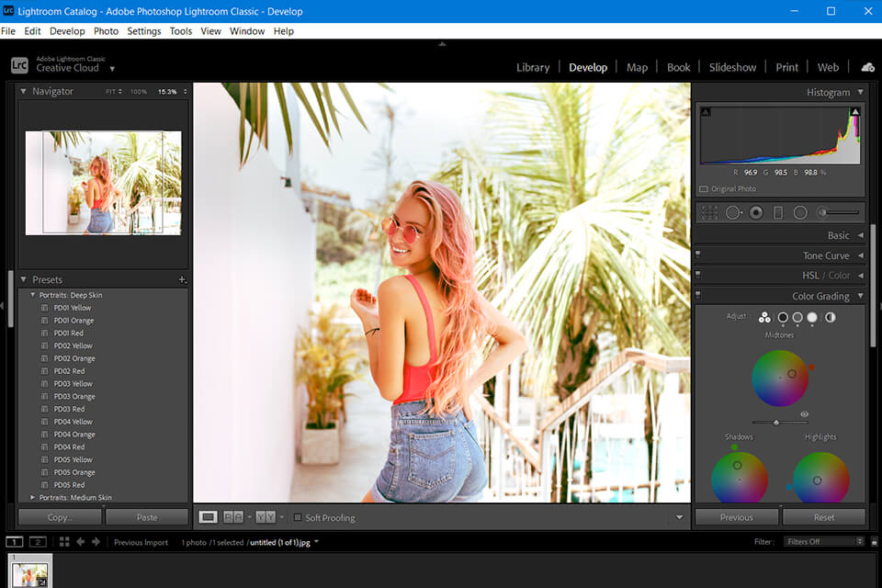Open the Before/After side-by-side view
The height and width of the screenshot is (588, 882).
click(233, 517)
